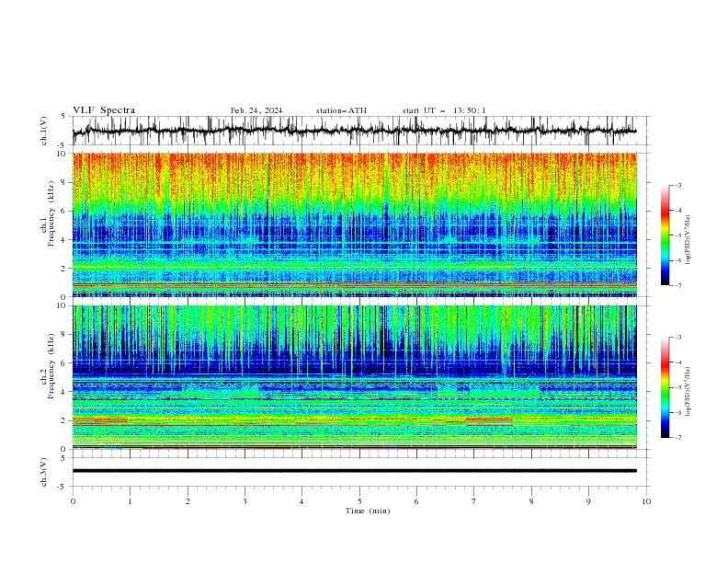
Task: Click the ch.2 spectrogram panel
Action: [354, 377]
